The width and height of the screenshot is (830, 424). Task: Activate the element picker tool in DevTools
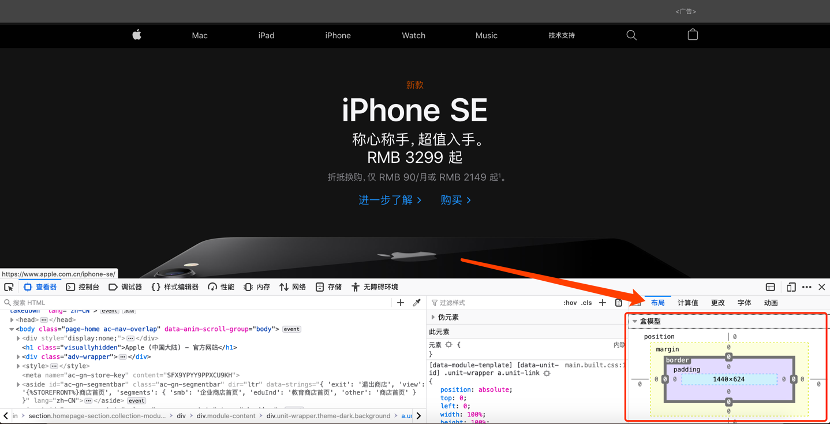8,287
